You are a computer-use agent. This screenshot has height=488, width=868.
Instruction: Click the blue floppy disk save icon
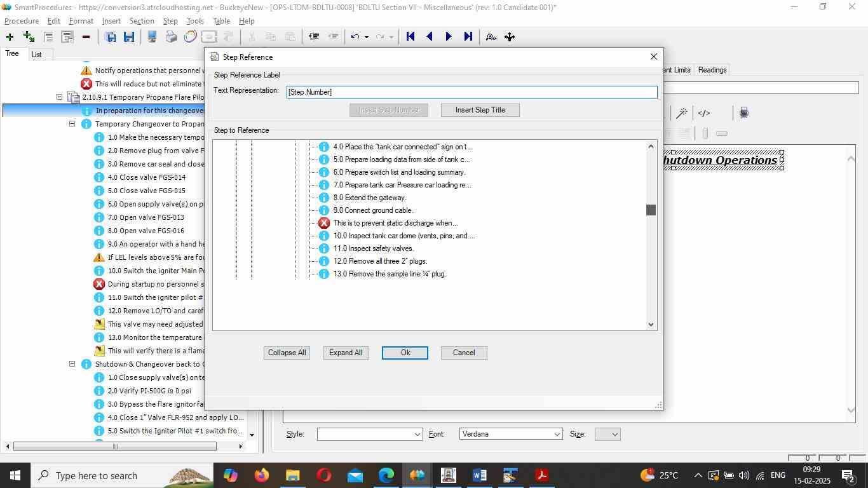pyautogui.click(x=129, y=37)
